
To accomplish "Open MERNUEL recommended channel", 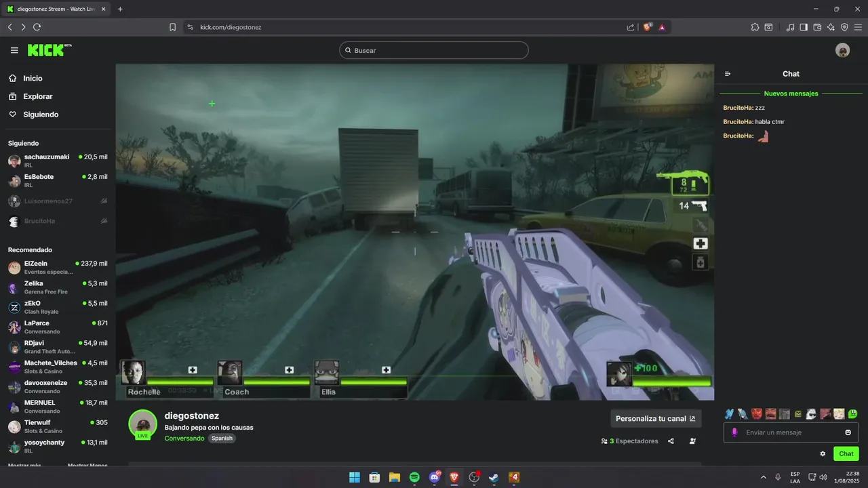I will point(58,407).
